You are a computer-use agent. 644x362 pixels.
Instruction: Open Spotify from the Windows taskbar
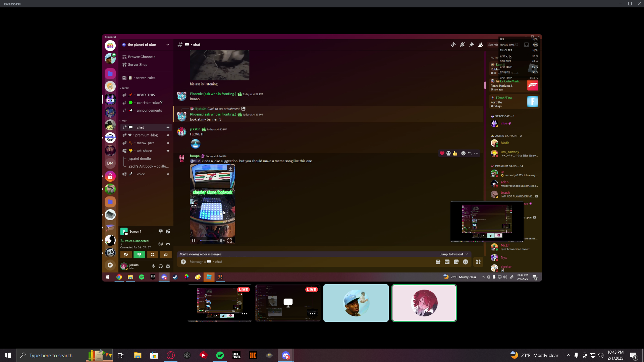(220, 355)
